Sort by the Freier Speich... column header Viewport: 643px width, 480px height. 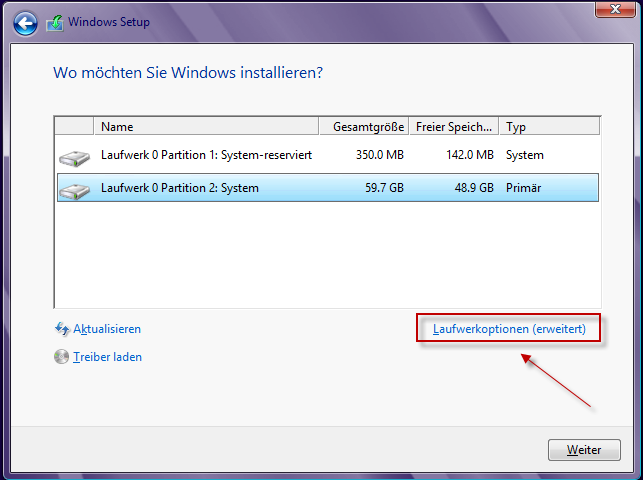(x=454, y=127)
